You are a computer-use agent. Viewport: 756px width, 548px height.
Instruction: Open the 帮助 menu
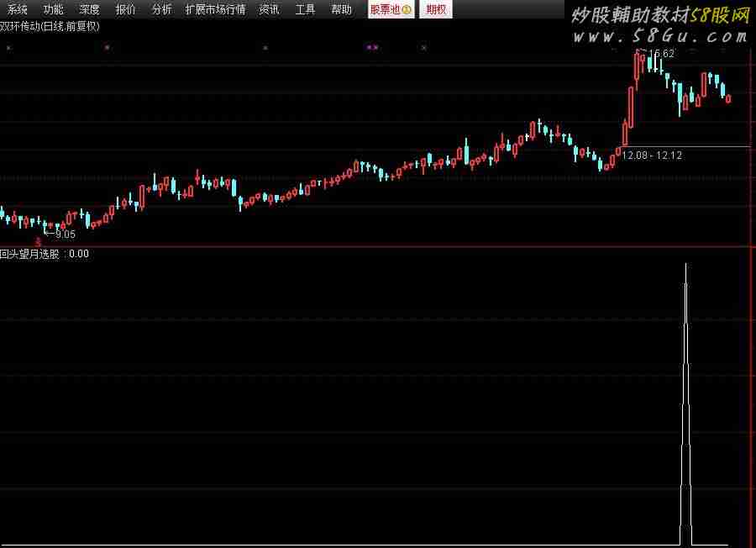[x=341, y=9]
